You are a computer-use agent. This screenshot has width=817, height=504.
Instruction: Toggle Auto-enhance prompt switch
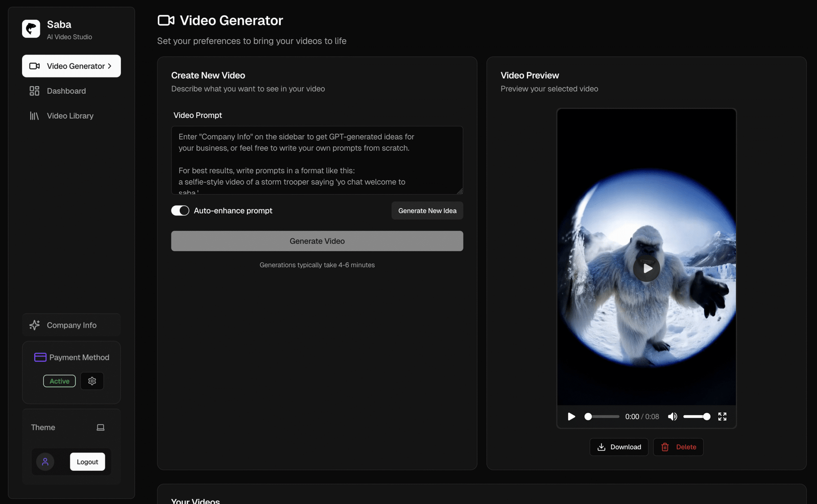point(180,211)
